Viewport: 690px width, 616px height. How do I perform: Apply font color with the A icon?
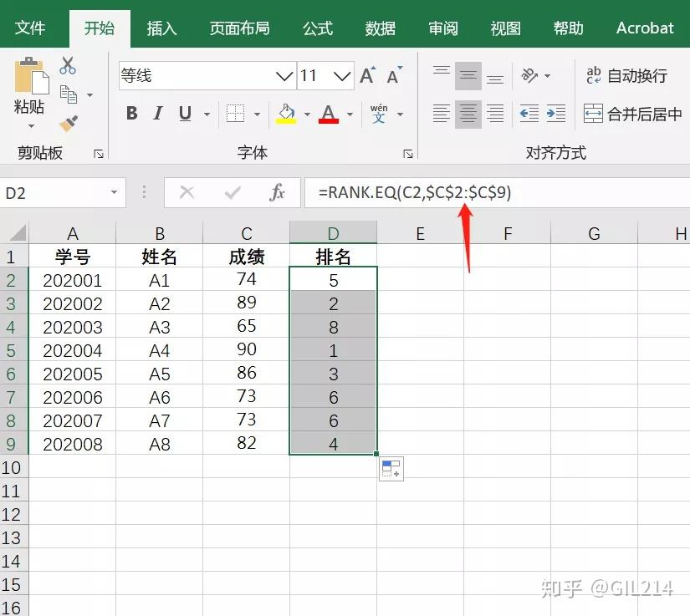point(328,109)
